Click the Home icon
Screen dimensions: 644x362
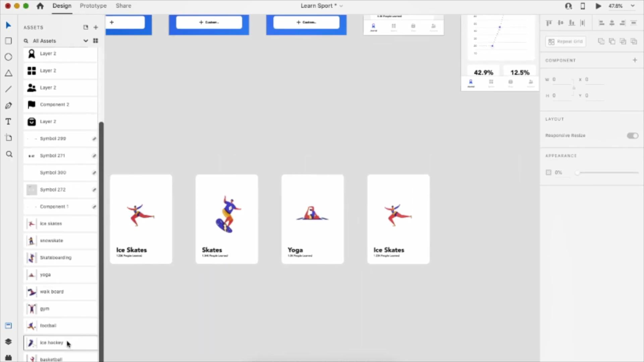[40, 6]
